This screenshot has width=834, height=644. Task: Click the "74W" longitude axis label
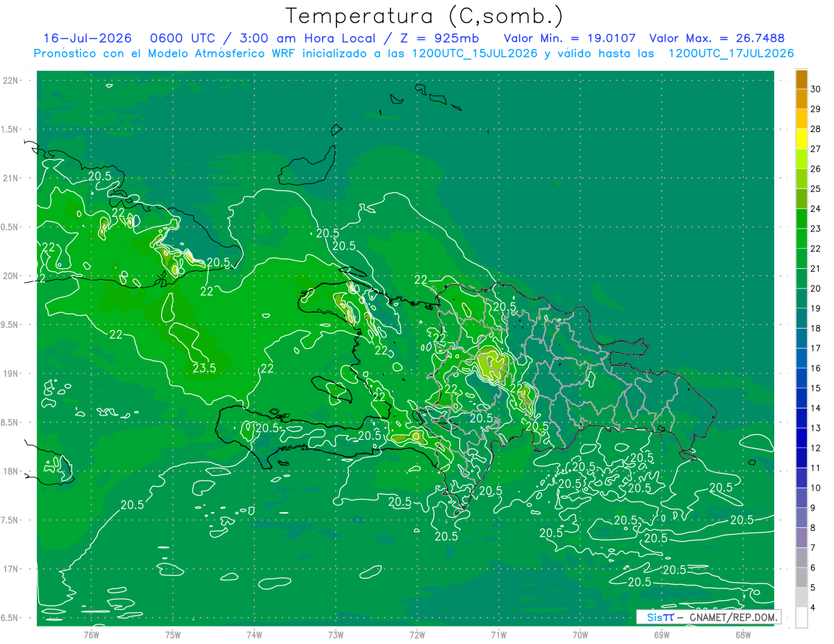coord(254,634)
